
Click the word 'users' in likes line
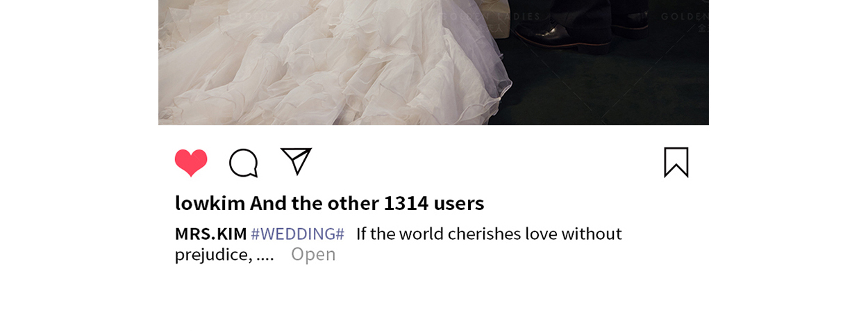(x=459, y=202)
